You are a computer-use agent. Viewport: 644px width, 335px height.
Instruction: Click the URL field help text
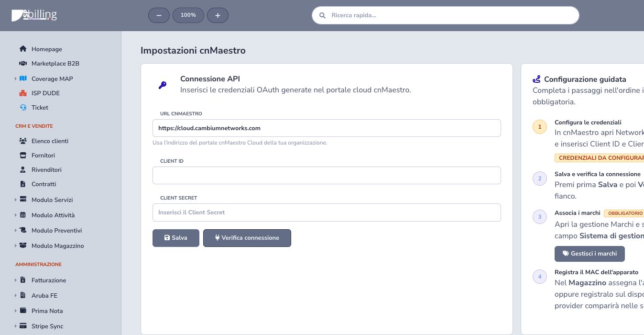pyautogui.click(x=240, y=143)
